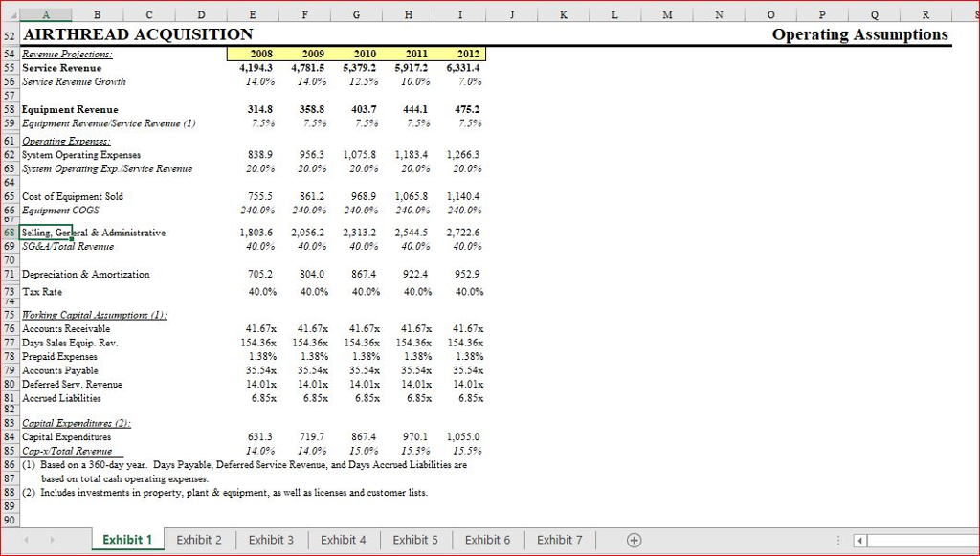
Task: Switch to the Exhibit 6 tab
Action: 487,540
